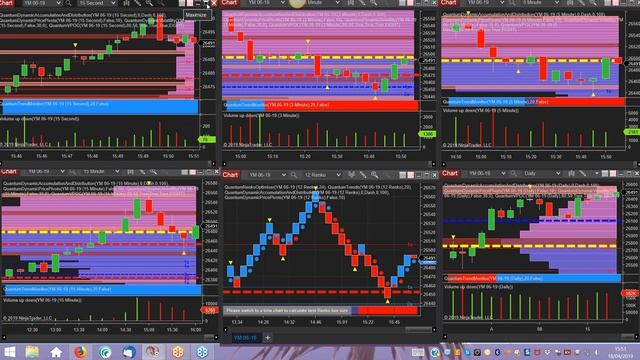Select zoom tool in Renko chart
The height and width of the screenshot is (360, 640).
point(374,175)
